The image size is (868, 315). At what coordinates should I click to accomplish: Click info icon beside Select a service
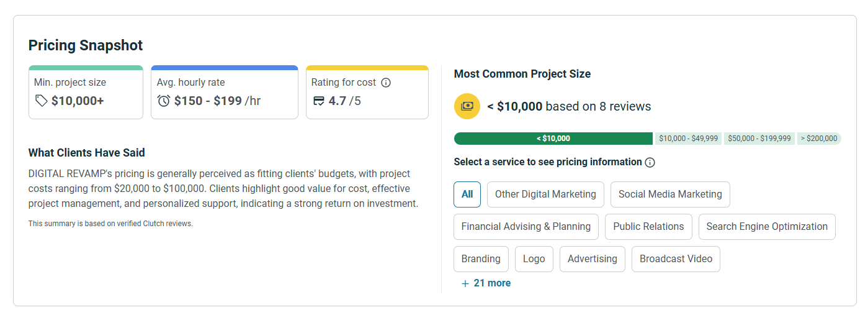click(x=650, y=162)
